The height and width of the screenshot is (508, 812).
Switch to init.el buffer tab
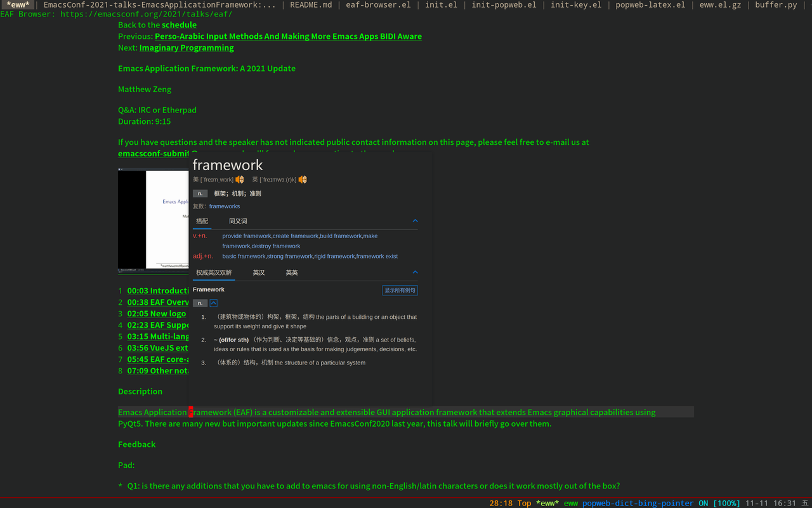pyautogui.click(x=441, y=4)
